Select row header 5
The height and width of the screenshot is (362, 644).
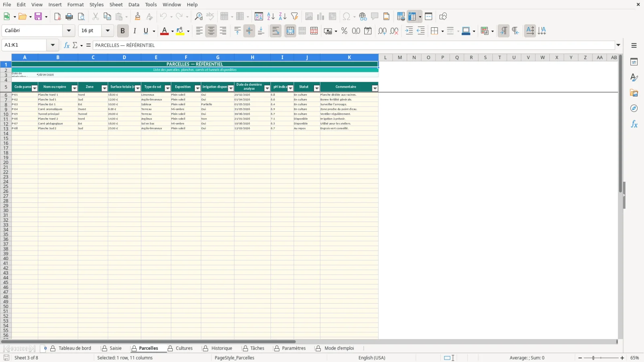(6, 87)
